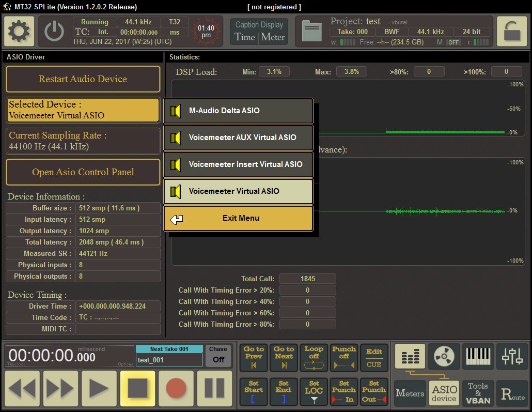Click the Set LOC button
Image resolution: width=532 pixels, height=412 pixels.
coord(314,392)
